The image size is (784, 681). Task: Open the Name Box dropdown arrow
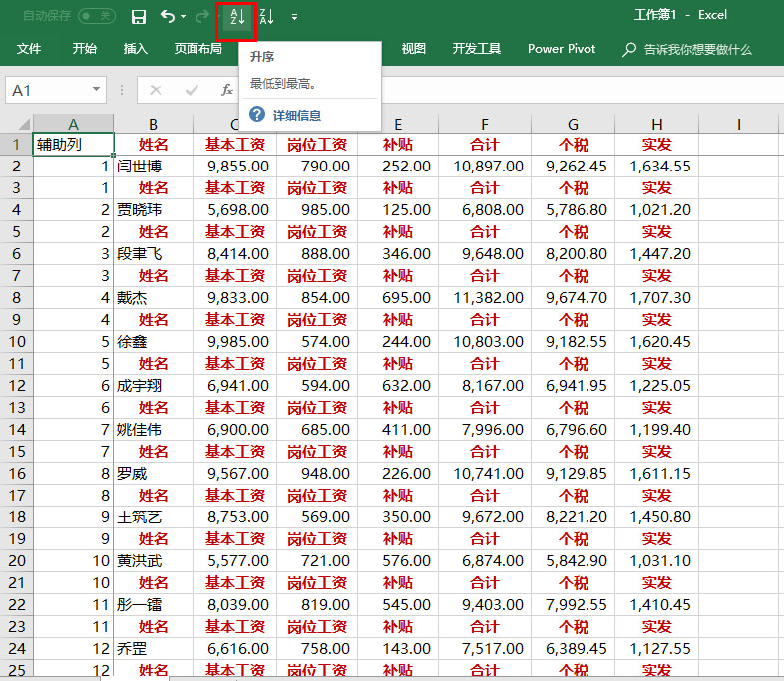[x=96, y=90]
